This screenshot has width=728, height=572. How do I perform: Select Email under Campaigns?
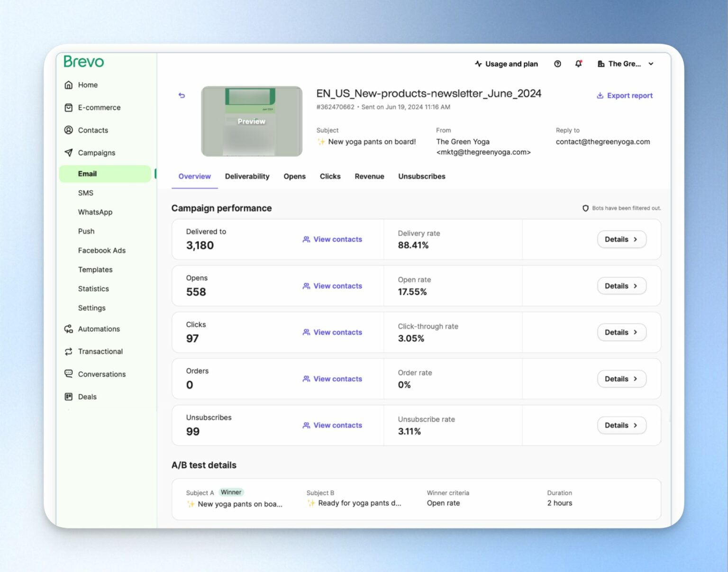[x=87, y=174]
